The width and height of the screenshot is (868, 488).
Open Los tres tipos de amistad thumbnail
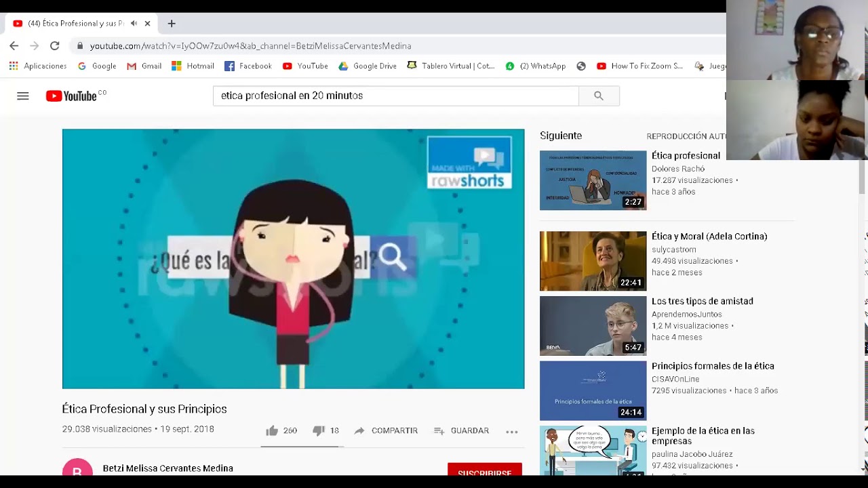593,326
